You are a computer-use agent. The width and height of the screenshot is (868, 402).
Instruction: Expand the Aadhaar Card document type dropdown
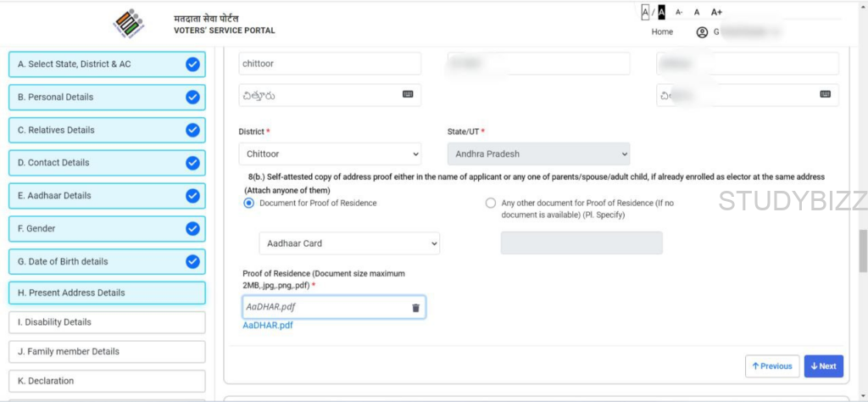point(349,243)
